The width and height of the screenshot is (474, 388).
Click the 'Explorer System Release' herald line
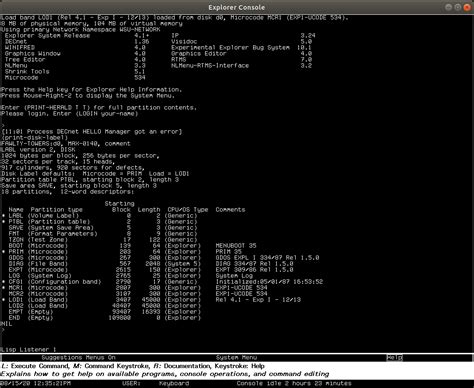pos(77,35)
